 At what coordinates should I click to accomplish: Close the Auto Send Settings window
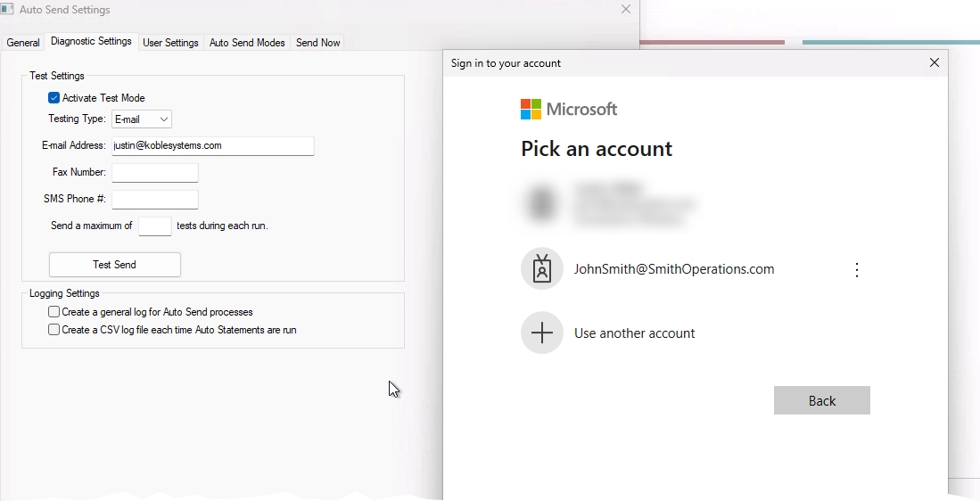click(626, 9)
